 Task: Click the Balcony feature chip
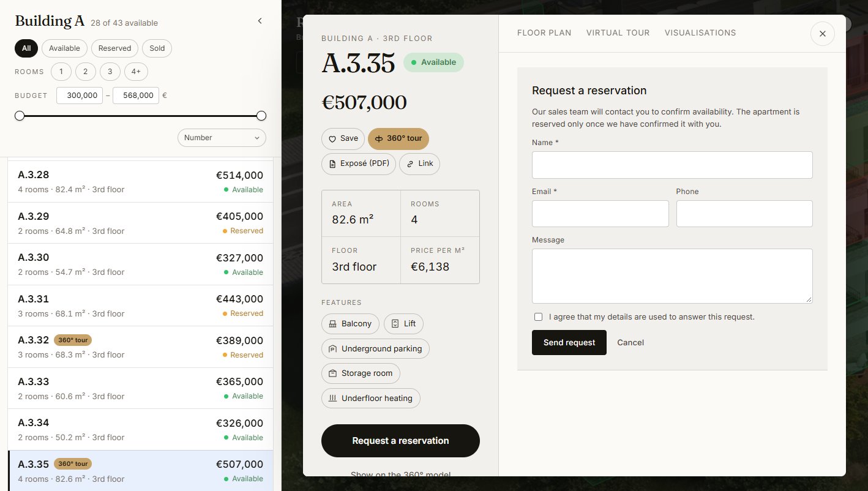(350, 324)
